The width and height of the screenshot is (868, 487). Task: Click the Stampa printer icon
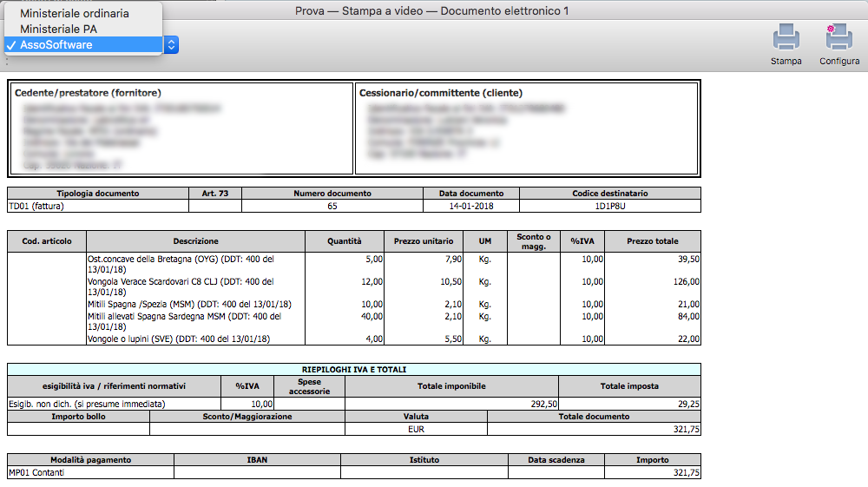[x=786, y=38]
